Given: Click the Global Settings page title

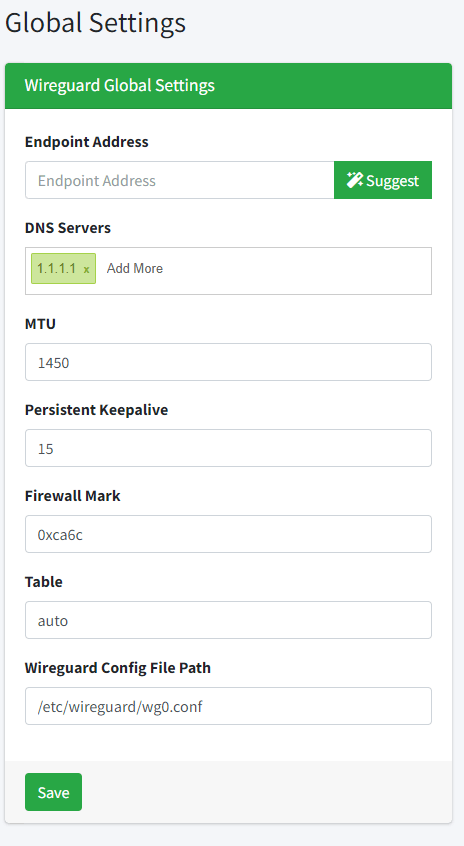Looking at the screenshot, I should click(95, 23).
